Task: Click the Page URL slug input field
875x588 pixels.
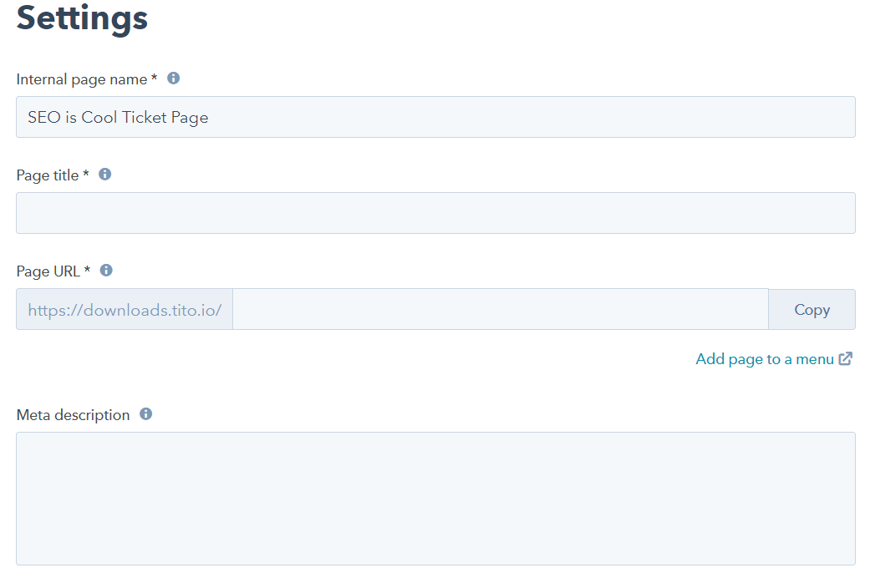Action: coord(501,309)
